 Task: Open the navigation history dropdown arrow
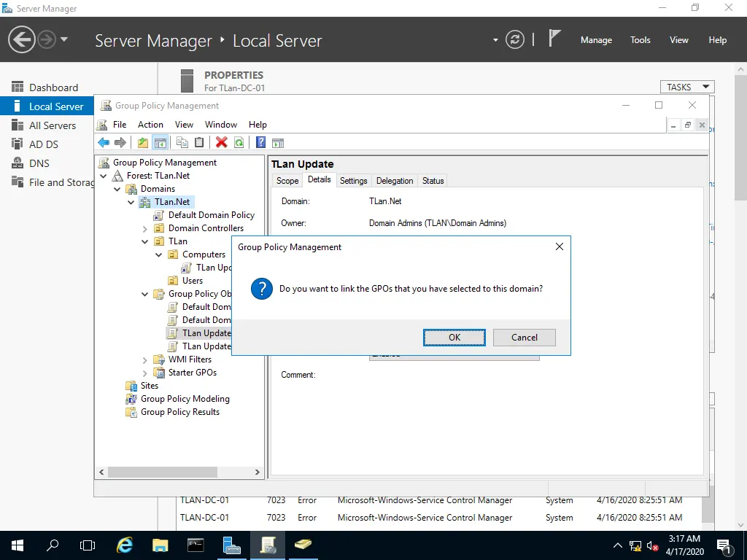pos(64,39)
